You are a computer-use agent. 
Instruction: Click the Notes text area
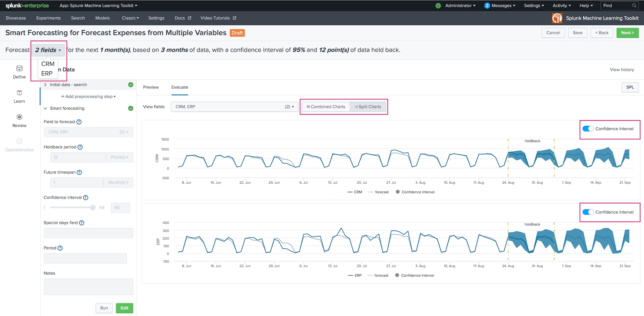point(88,287)
